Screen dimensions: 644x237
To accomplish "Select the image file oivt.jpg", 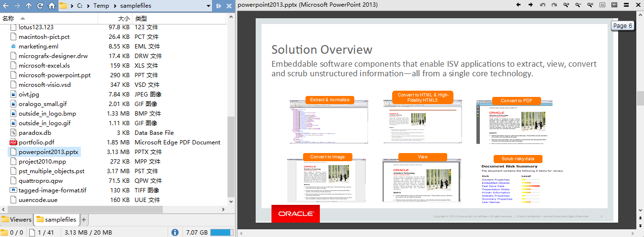I will tap(29, 95).
